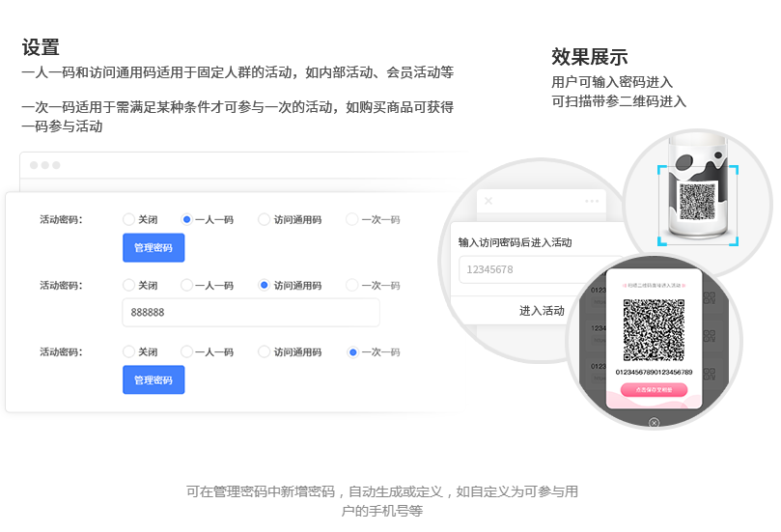Select 访问通用码 radio in second 活动密码 row
Viewport: 781px width, 532px height.
click(264, 285)
